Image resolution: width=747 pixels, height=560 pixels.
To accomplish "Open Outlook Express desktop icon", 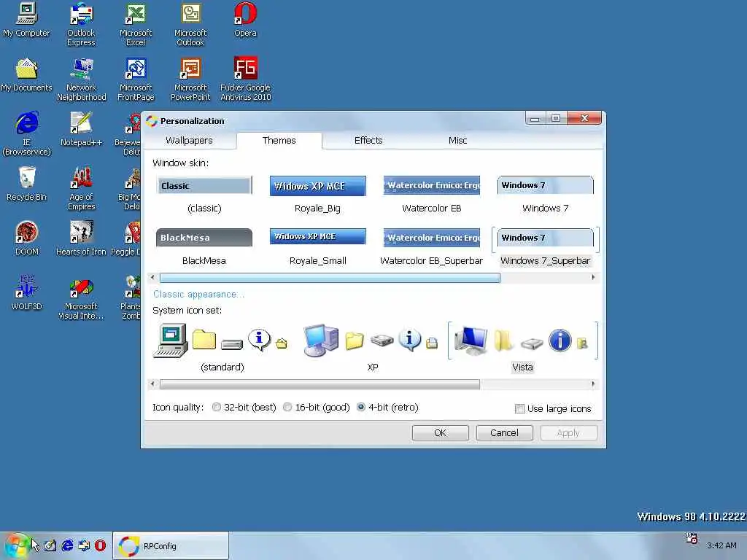I will 81,25.
